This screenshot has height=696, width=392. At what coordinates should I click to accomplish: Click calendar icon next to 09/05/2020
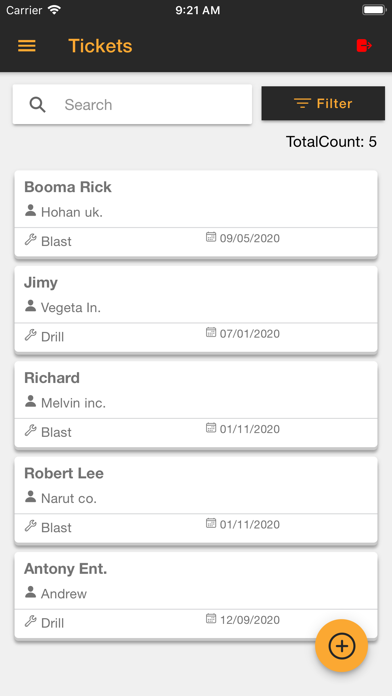(211, 237)
